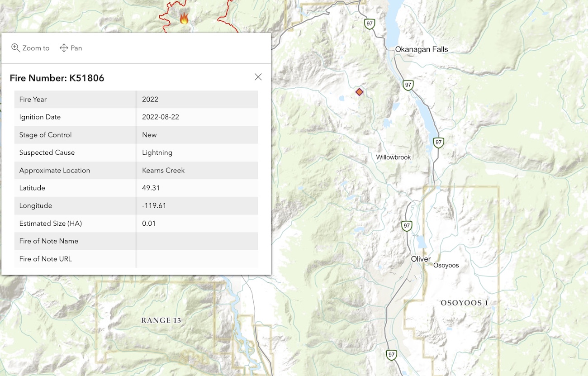588x376 pixels.
Task: Click the Approximate Location Kearns Creek entry
Action: pos(163,170)
